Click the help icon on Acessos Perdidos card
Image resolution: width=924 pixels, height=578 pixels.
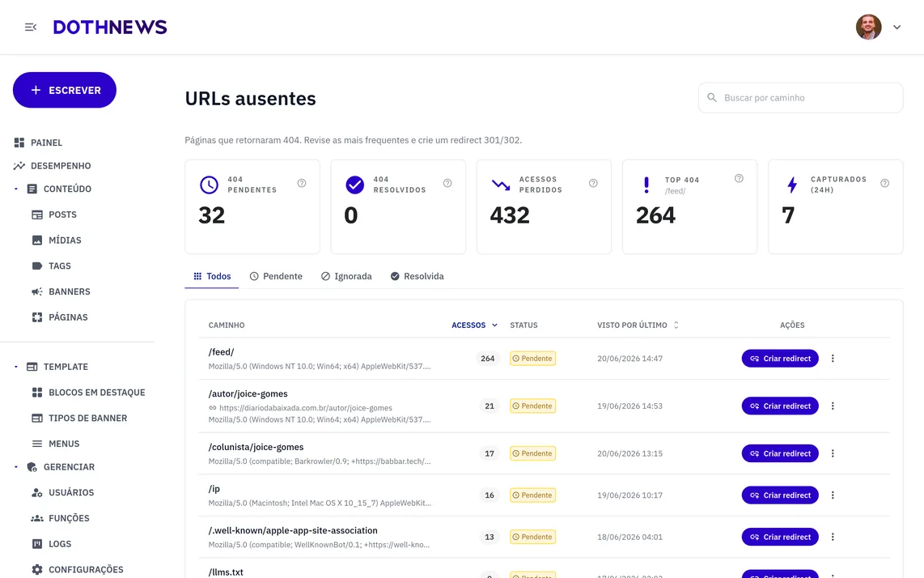[x=593, y=184]
